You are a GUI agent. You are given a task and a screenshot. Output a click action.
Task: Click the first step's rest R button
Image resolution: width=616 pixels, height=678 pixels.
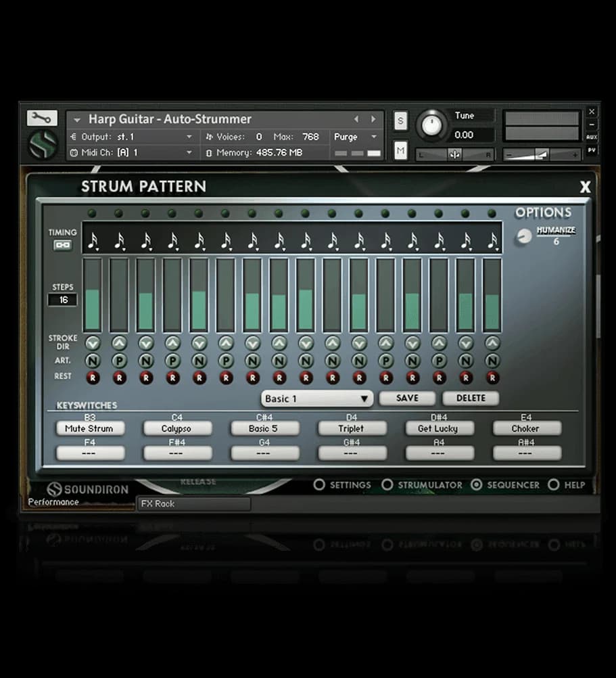coord(92,378)
